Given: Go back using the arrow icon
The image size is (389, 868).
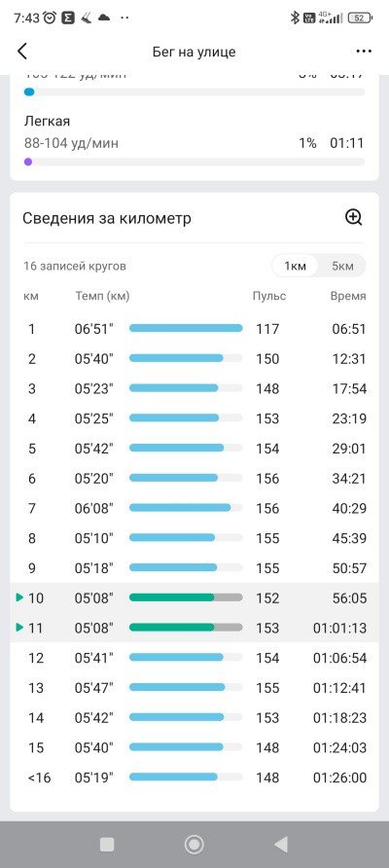Looking at the screenshot, I should [x=22, y=52].
